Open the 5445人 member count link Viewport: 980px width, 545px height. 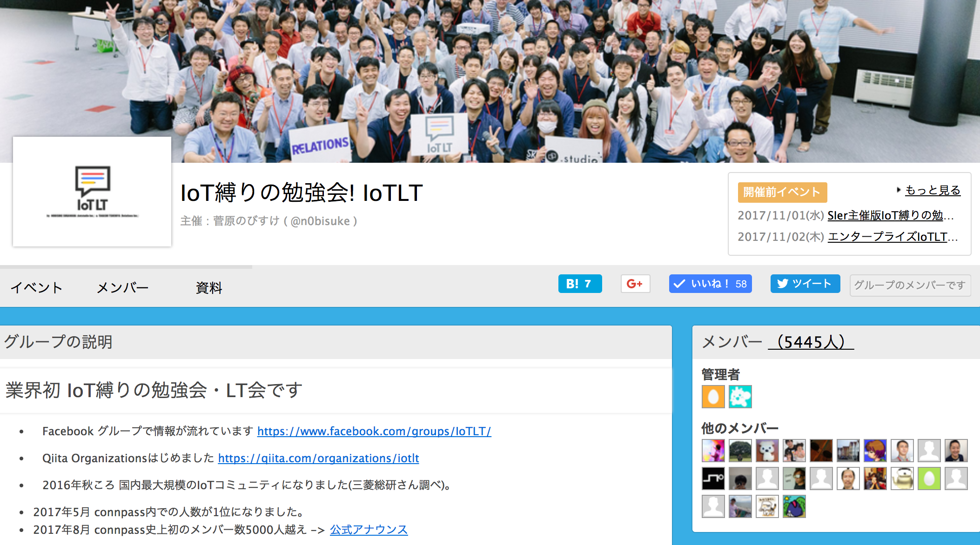click(811, 342)
